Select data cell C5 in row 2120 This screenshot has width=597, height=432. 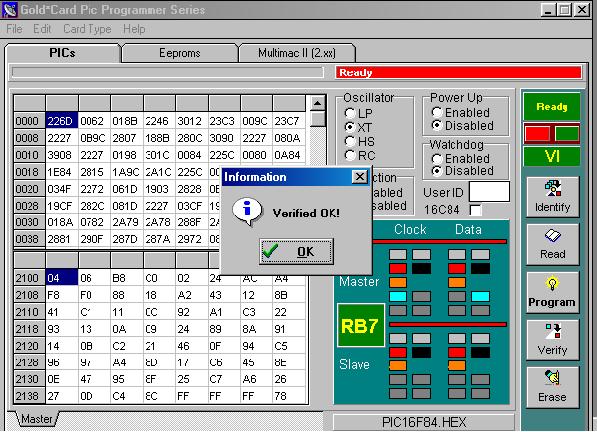289,346
